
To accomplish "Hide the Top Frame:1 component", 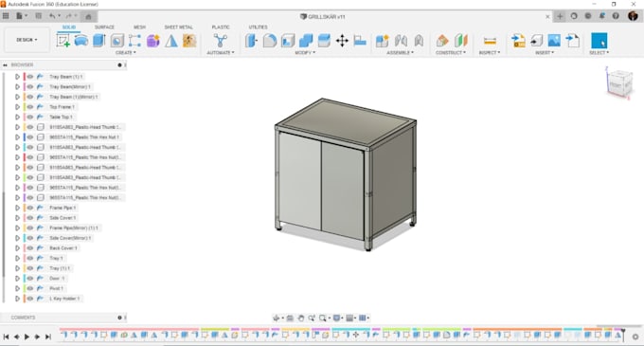I will 30,107.
